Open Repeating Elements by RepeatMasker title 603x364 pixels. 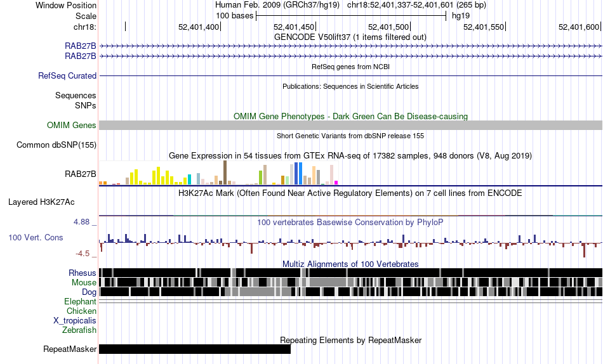click(351, 341)
